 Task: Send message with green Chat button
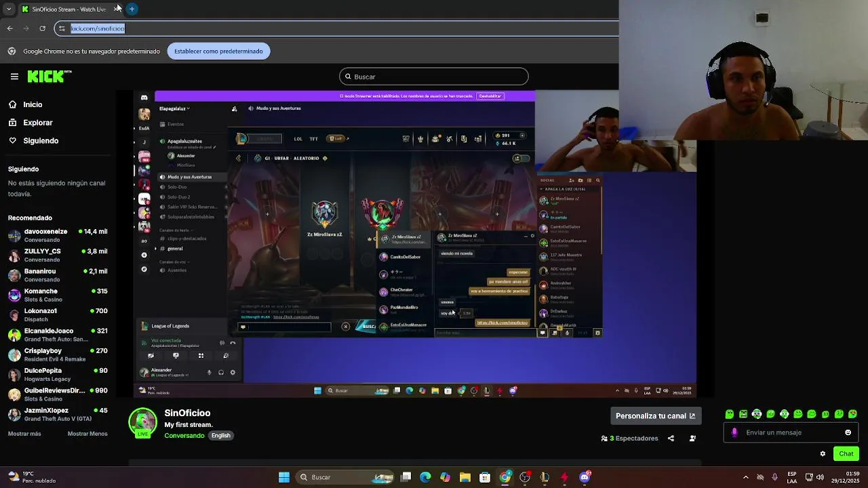pyautogui.click(x=846, y=453)
